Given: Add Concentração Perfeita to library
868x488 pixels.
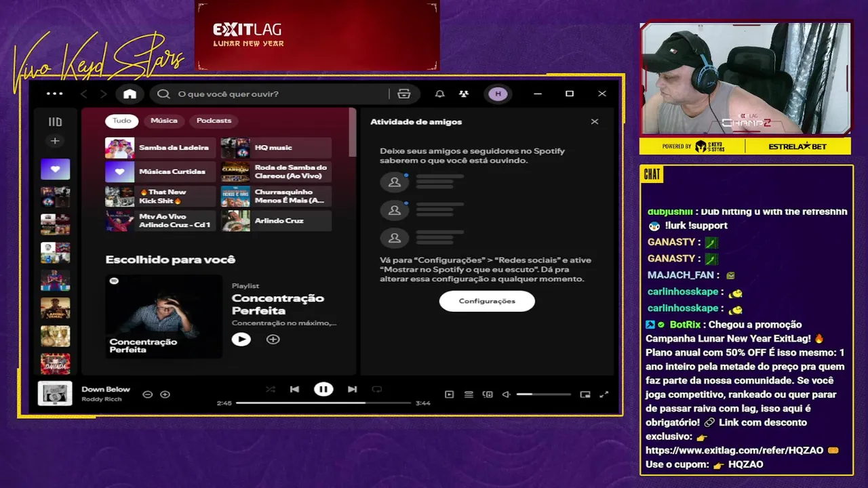Looking at the screenshot, I should pos(273,339).
